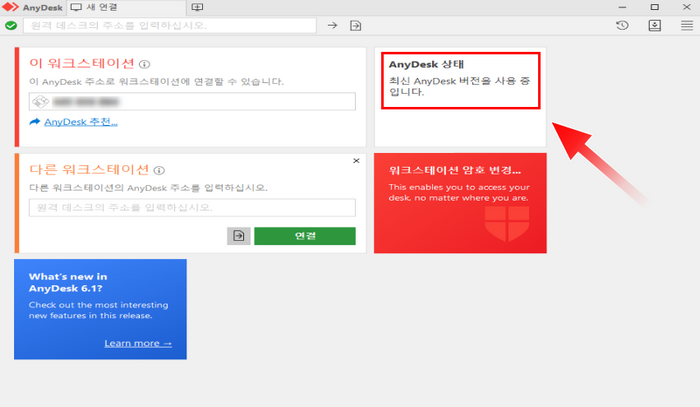
Task: Open a new tab with the plus monitor icon
Action: tap(197, 7)
